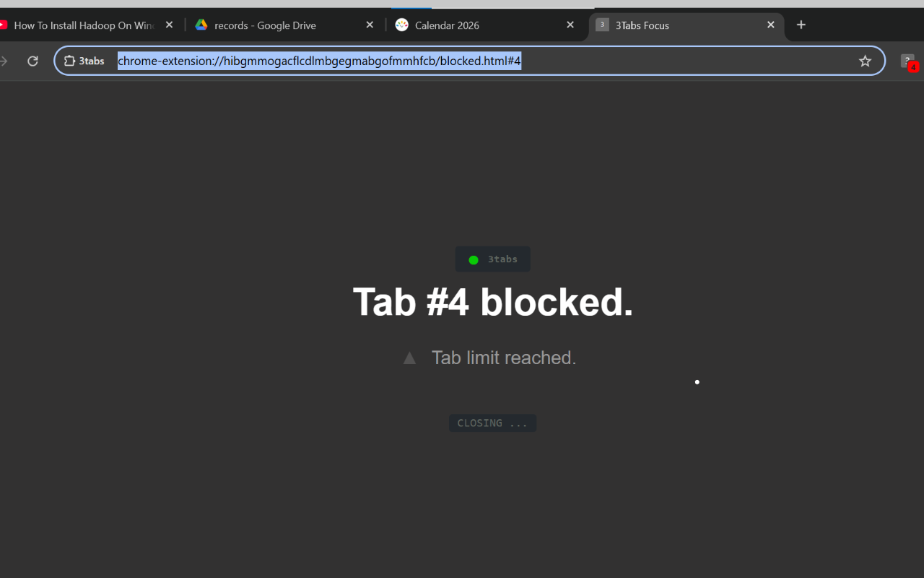The width and height of the screenshot is (924, 578).
Task: Bookmark this page with the star icon
Action: point(865,61)
